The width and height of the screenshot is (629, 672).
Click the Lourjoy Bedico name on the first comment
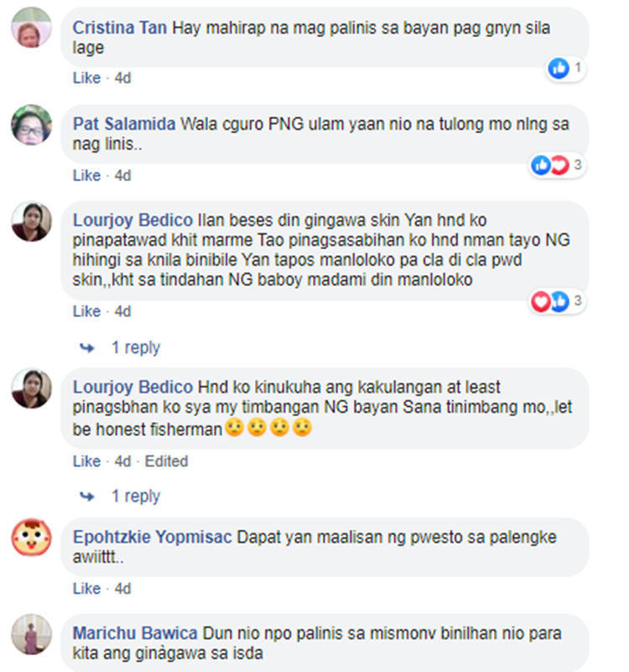tap(133, 221)
